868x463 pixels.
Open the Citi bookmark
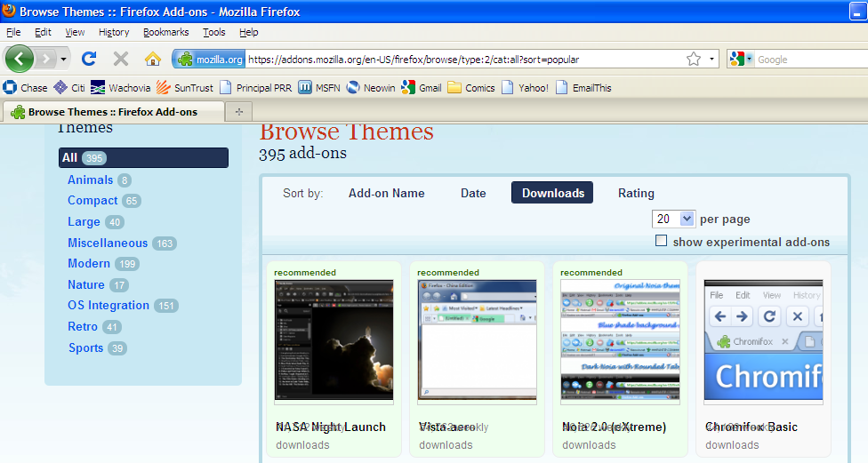[x=68, y=87]
